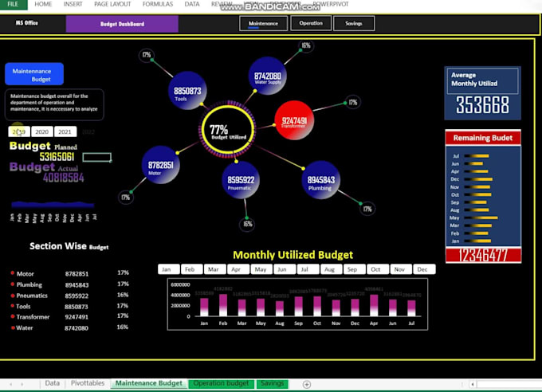Image resolution: width=542 pixels, height=392 pixels.
Task: Select the 2021 year slicer
Action: 65,131
